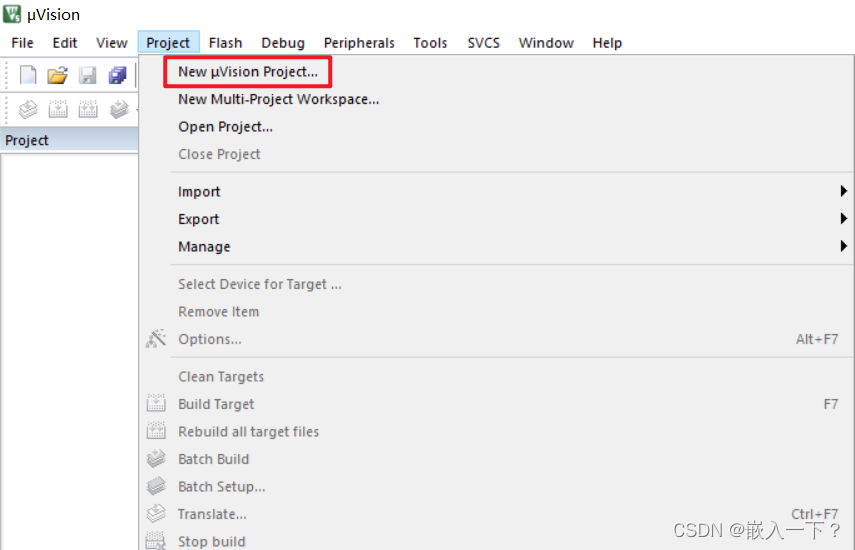Screen dimensions: 855x550
Task: Click the Project panel header
Action: click(x=69, y=140)
